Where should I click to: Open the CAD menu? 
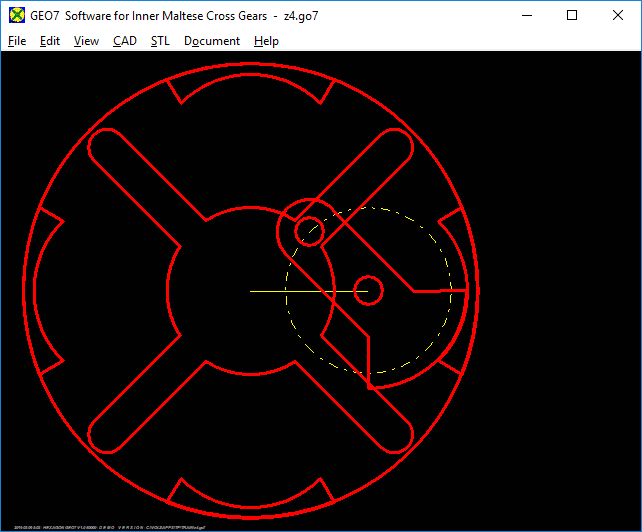125,41
